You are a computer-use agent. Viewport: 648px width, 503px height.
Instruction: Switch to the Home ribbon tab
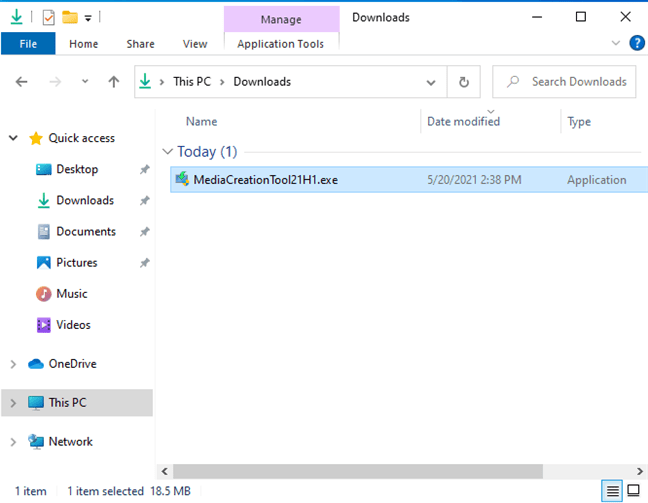coord(83,44)
